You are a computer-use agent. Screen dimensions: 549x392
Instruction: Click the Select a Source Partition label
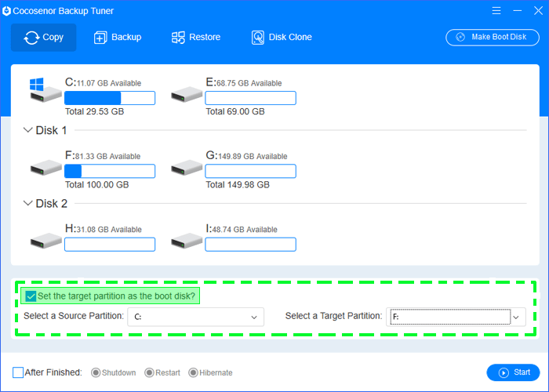74,316
